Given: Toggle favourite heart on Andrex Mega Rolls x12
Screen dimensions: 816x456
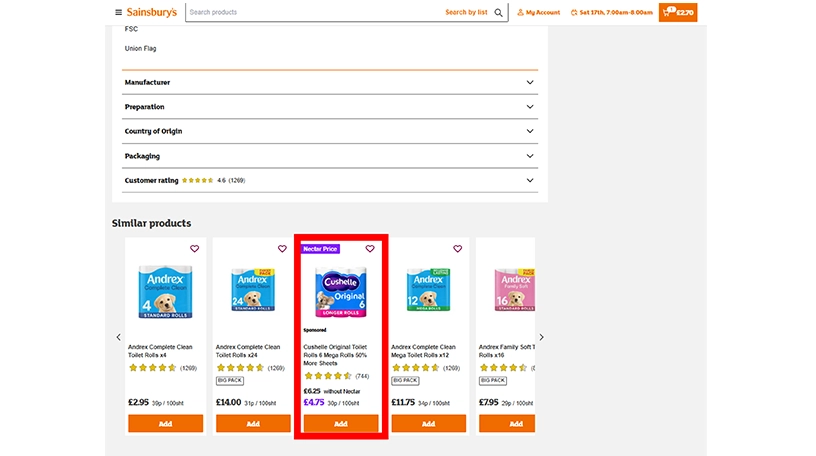Looking at the screenshot, I should tap(458, 249).
